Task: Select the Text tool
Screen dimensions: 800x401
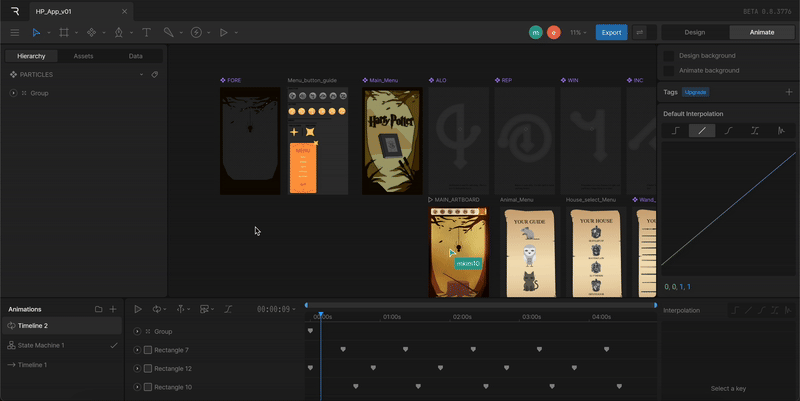Action: (146, 33)
